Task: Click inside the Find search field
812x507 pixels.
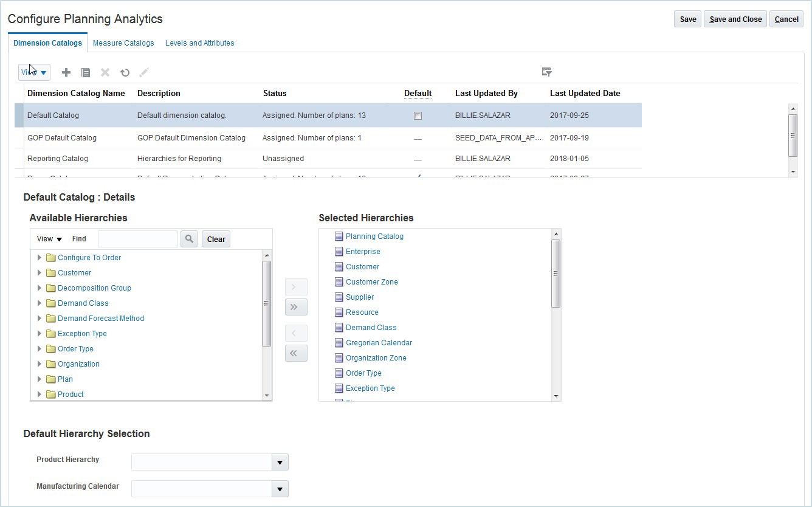Action: pyautogui.click(x=137, y=239)
